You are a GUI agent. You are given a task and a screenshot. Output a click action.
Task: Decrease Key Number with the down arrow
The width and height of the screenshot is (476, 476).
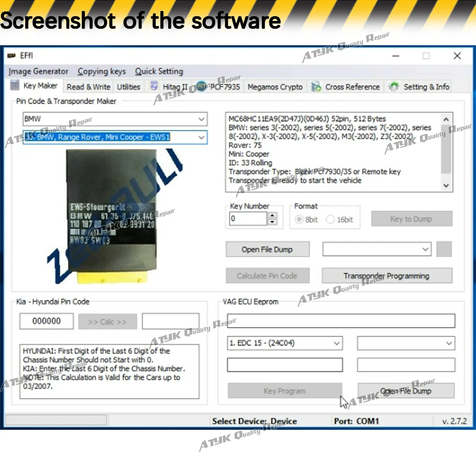(x=273, y=222)
